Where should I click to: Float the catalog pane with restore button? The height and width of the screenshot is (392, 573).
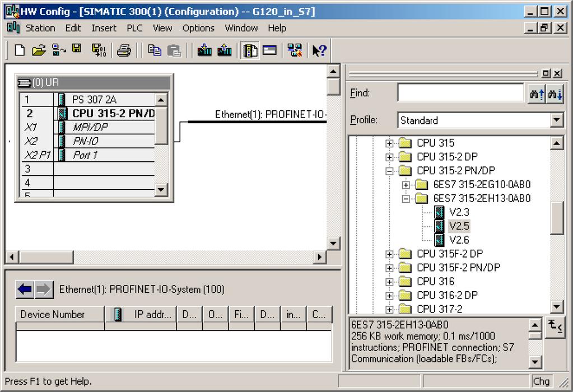click(546, 73)
